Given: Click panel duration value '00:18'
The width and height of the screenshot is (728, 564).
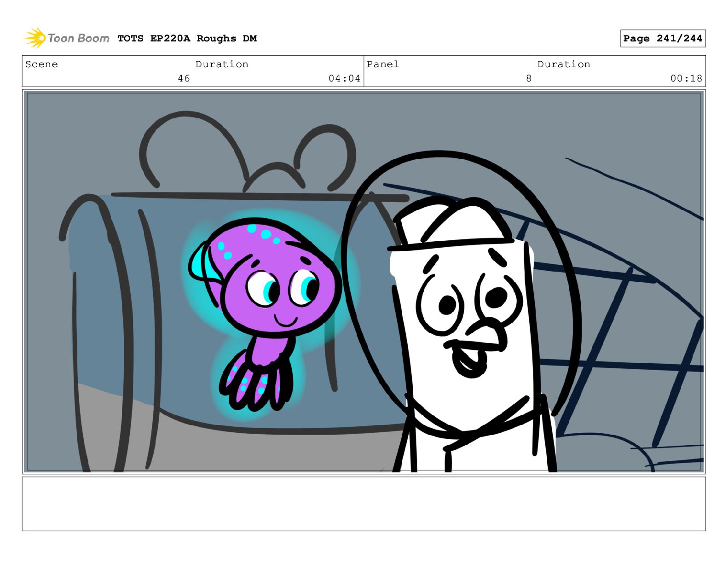Looking at the screenshot, I should 686,79.
